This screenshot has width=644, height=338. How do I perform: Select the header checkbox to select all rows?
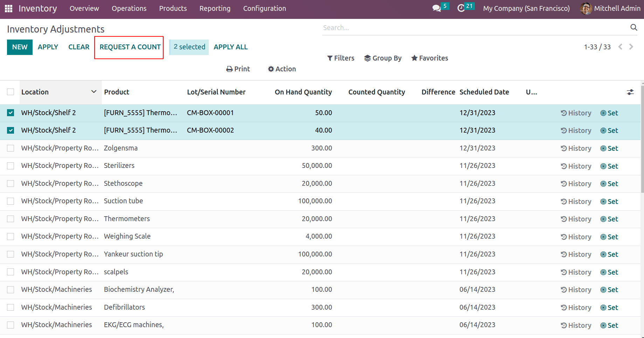pyautogui.click(x=11, y=92)
